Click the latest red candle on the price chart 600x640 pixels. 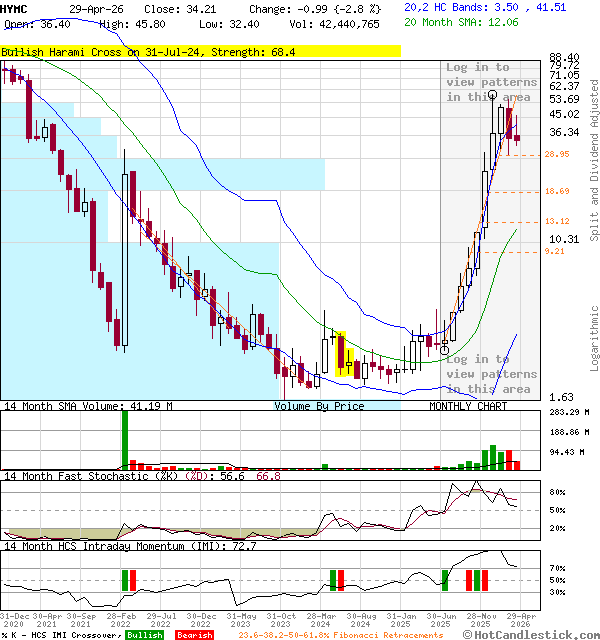tap(516, 139)
